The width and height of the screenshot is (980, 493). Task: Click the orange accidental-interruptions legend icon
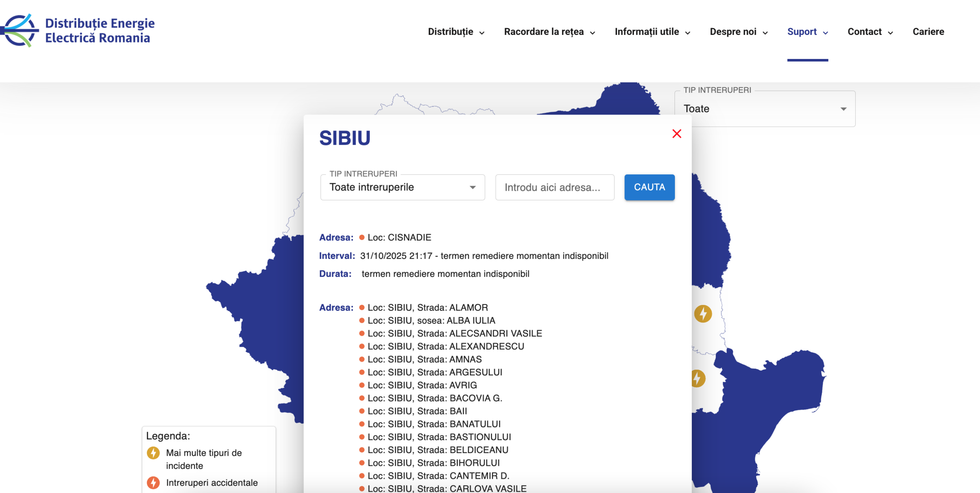coord(153,483)
